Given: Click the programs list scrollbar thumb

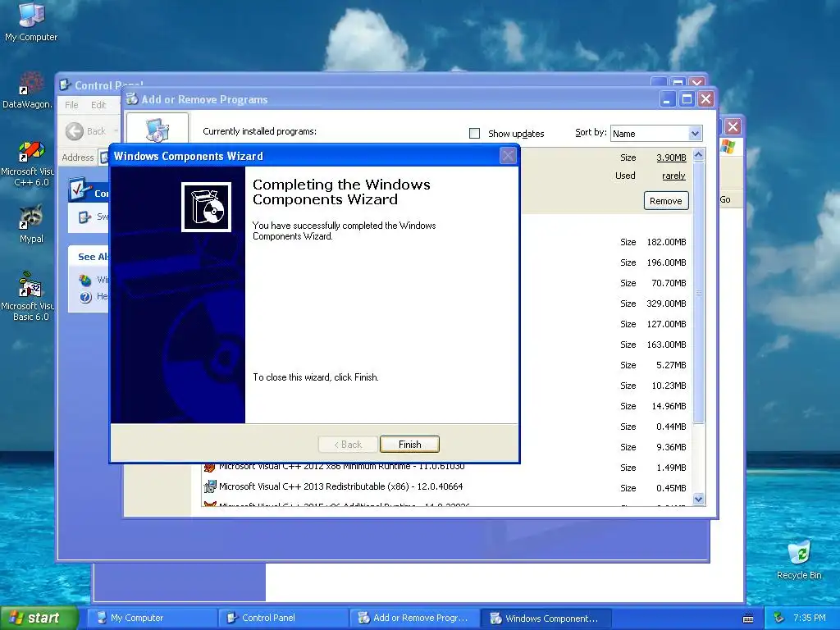Looking at the screenshot, I should coord(698,292).
